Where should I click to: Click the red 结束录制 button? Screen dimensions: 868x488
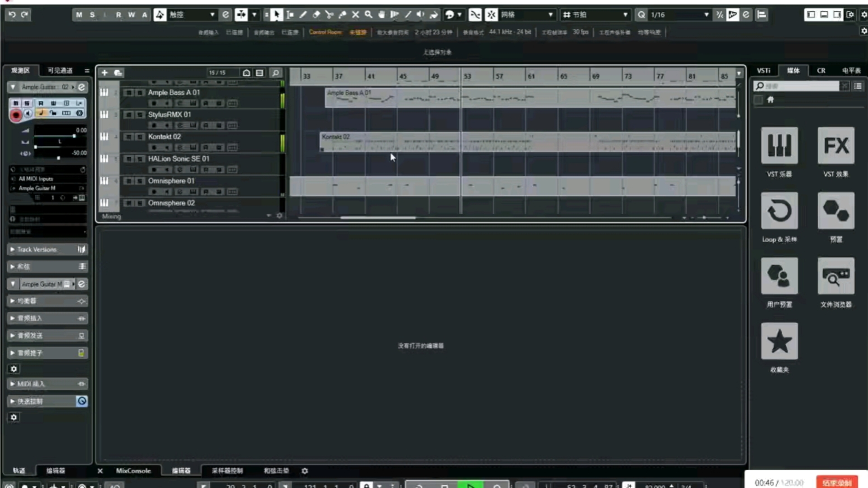(x=837, y=483)
